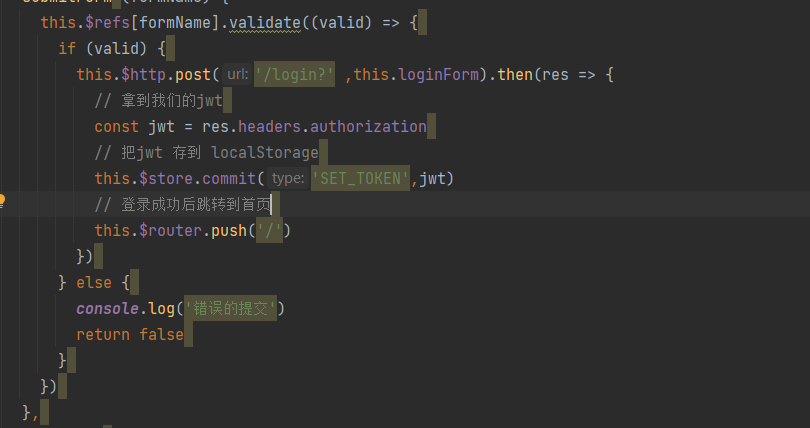The width and height of the screenshot is (810, 428).
Task: Click 'commit' in the $store line
Action: [x=229, y=179]
